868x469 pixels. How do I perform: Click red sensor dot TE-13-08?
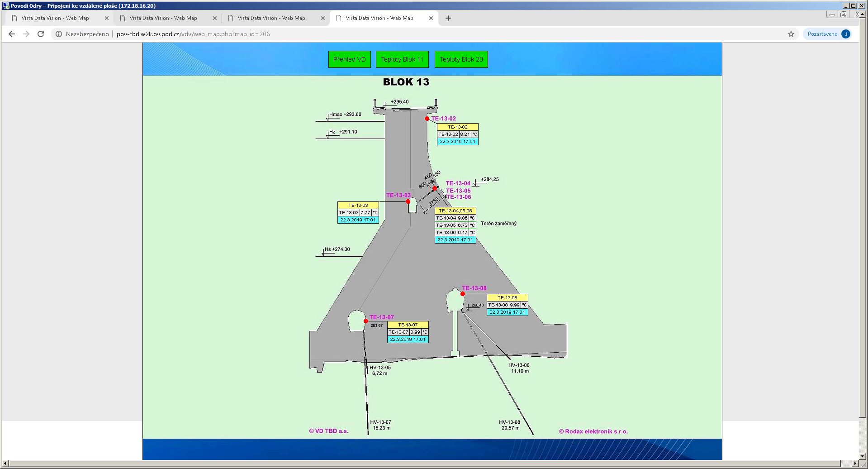(463, 294)
